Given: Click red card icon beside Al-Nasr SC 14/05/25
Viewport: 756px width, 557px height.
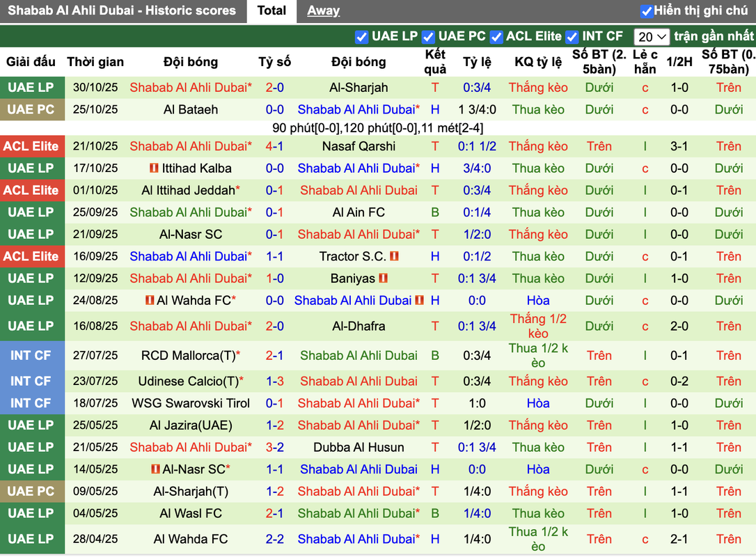Looking at the screenshot, I should pos(155,469).
